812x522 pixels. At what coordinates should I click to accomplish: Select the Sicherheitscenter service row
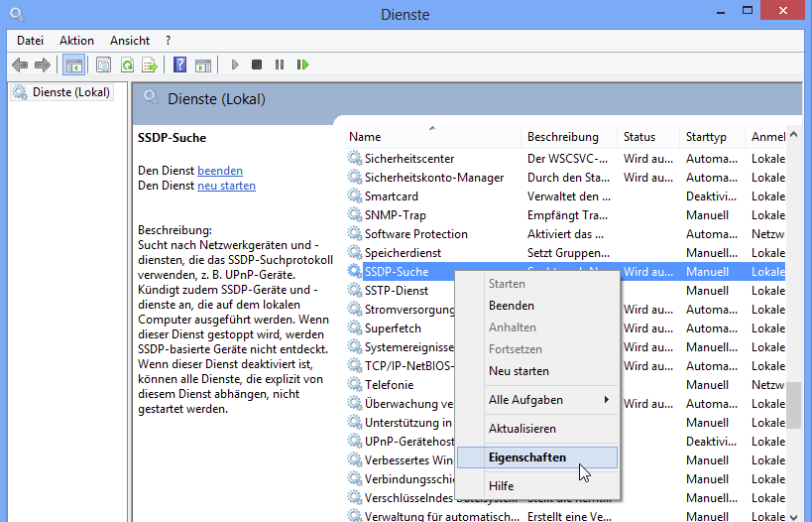click(408, 159)
